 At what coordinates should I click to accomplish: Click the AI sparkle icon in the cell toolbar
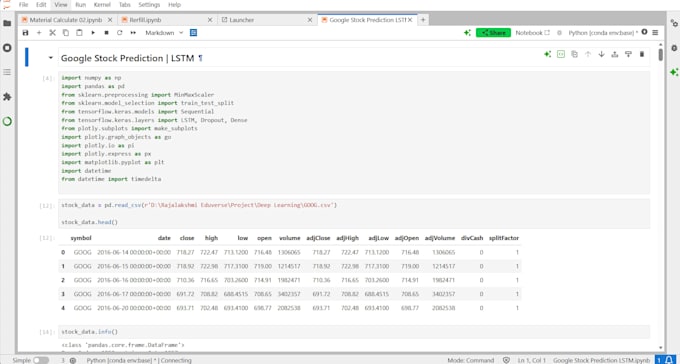point(547,54)
